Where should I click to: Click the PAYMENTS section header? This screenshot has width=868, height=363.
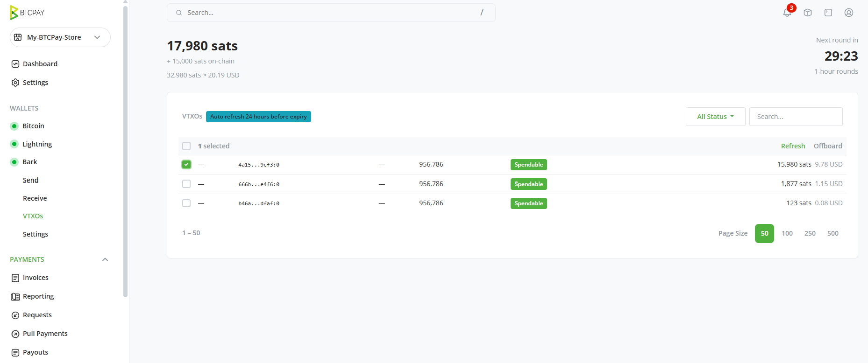tap(27, 259)
